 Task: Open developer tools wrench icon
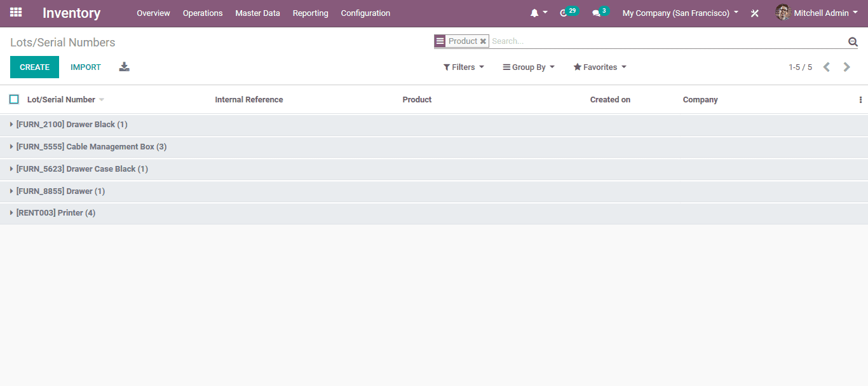(x=755, y=13)
